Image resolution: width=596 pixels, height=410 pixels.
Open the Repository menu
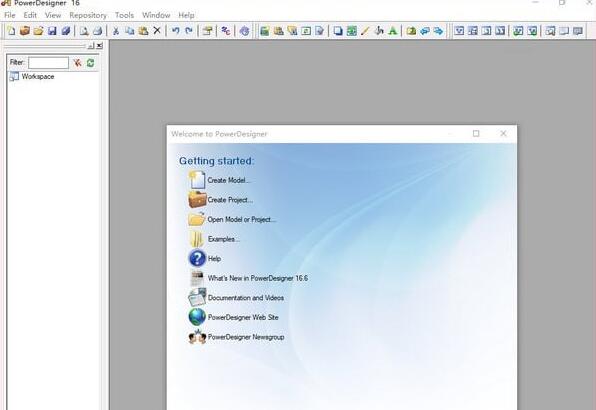[88, 15]
